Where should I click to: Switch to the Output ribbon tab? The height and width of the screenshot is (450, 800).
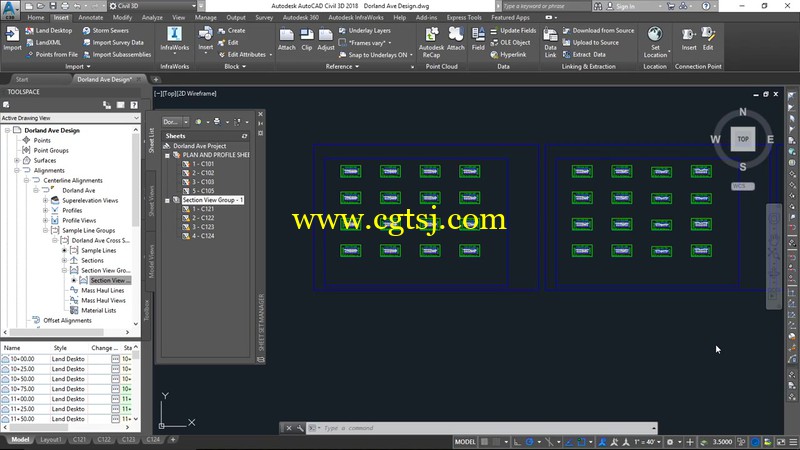tap(236, 17)
